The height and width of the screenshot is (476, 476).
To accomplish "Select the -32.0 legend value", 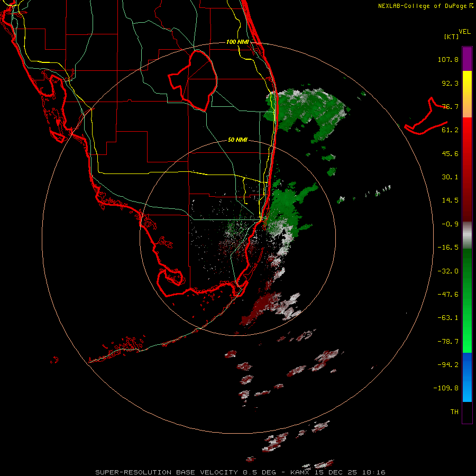I will coord(448,271).
